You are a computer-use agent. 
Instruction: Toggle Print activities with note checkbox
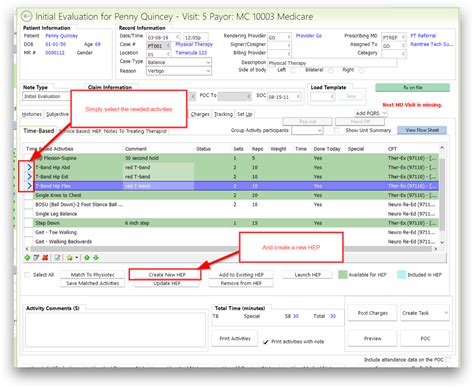coord(266,342)
